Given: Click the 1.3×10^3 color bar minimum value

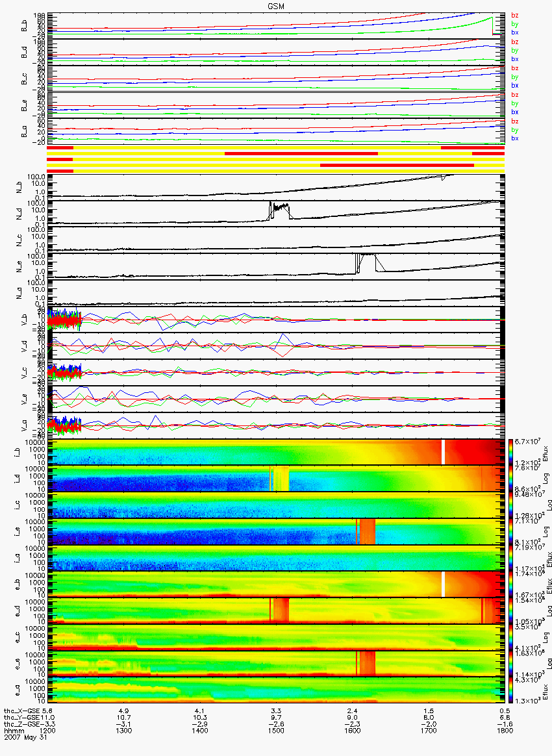Looking at the screenshot, I should click(x=527, y=701).
